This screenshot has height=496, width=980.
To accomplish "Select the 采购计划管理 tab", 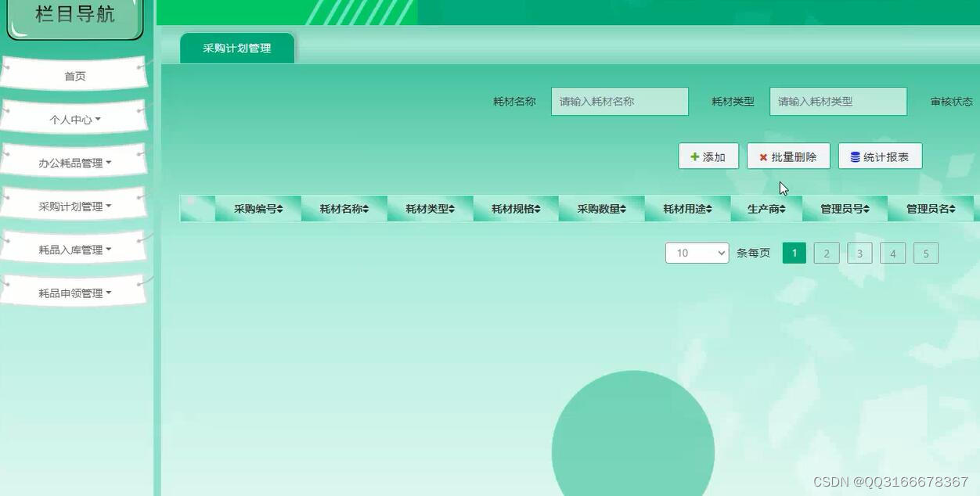I will coord(237,48).
